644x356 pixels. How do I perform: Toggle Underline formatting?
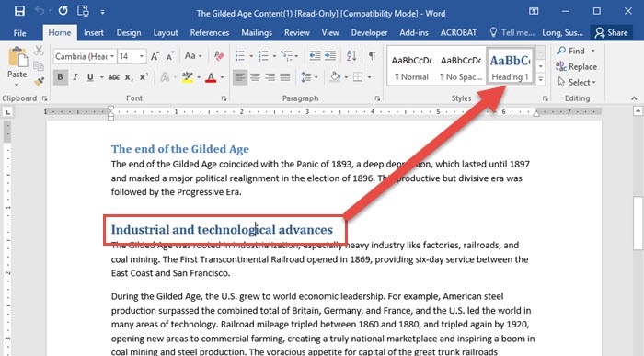[x=90, y=77]
